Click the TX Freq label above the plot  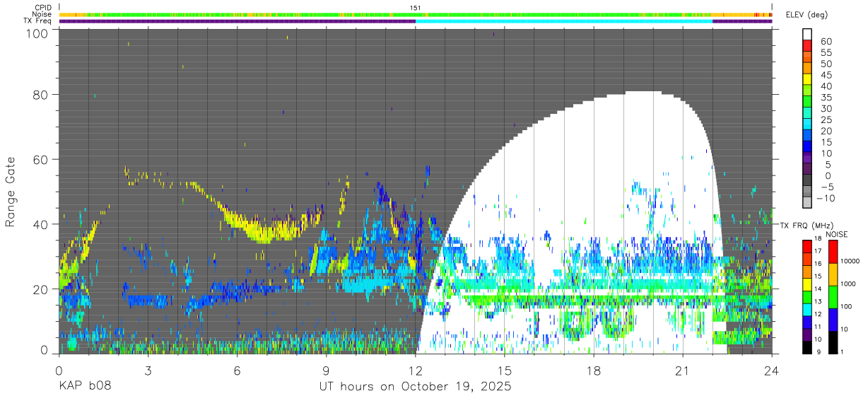[x=38, y=21]
